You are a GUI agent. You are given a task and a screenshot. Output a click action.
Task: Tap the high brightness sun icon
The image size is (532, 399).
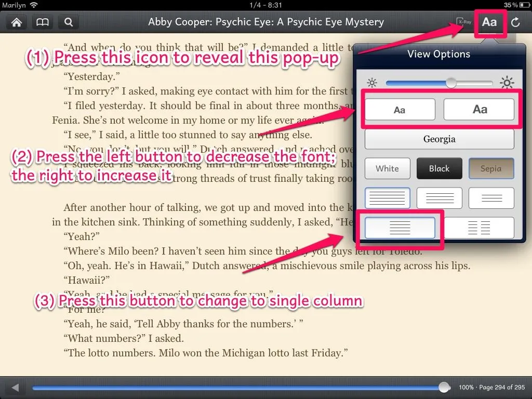tap(507, 83)
